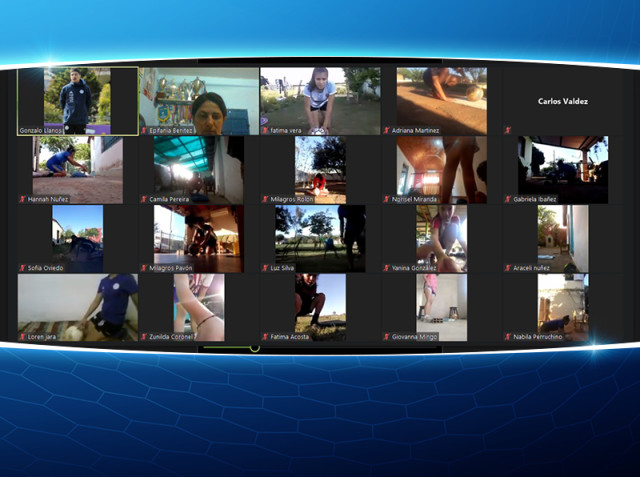The width and height of the screenshot is (640, 477).
Task: Click muted mic icon beside fatima vera
Action: point(265,131)
